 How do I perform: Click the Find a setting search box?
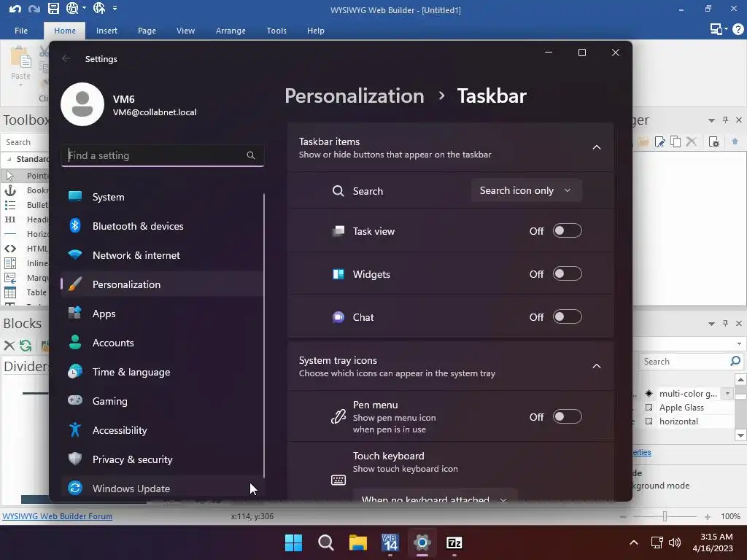(162, 155)
